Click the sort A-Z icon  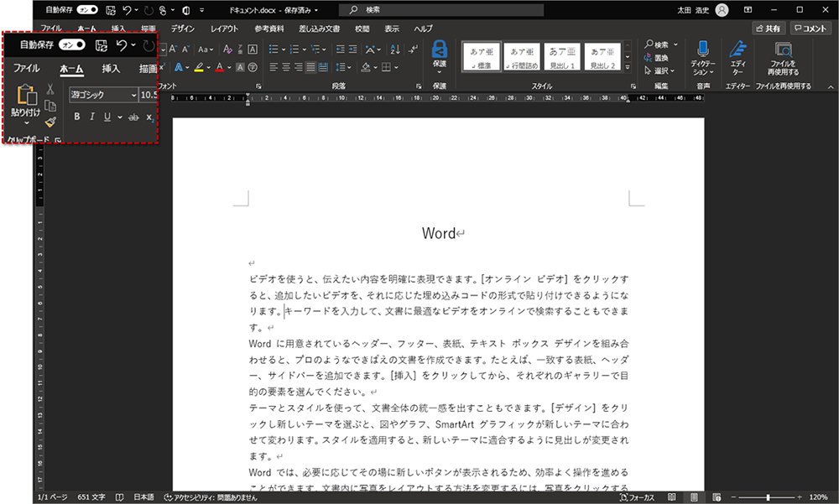395,49
